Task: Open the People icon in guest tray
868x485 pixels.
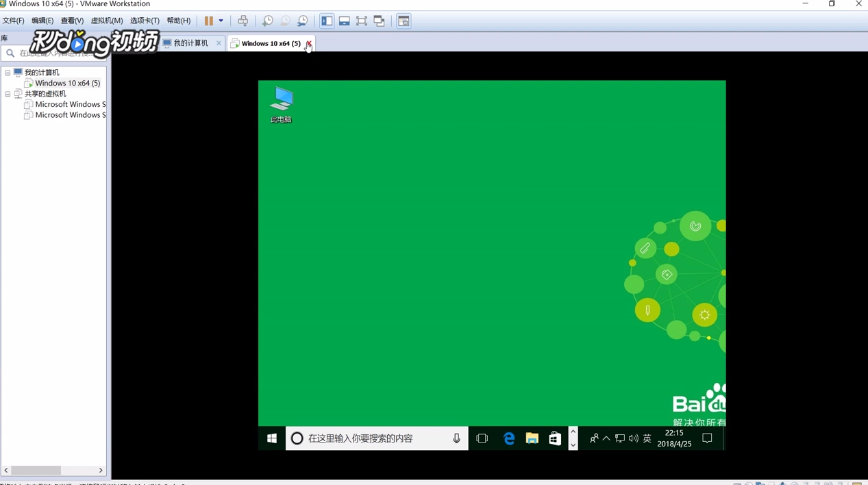Action: (x=594, y=438)
